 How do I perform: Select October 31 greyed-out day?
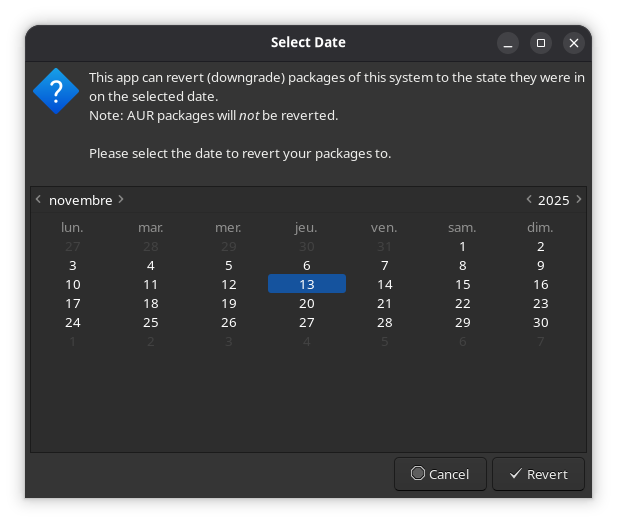click(x=384, y=246)
